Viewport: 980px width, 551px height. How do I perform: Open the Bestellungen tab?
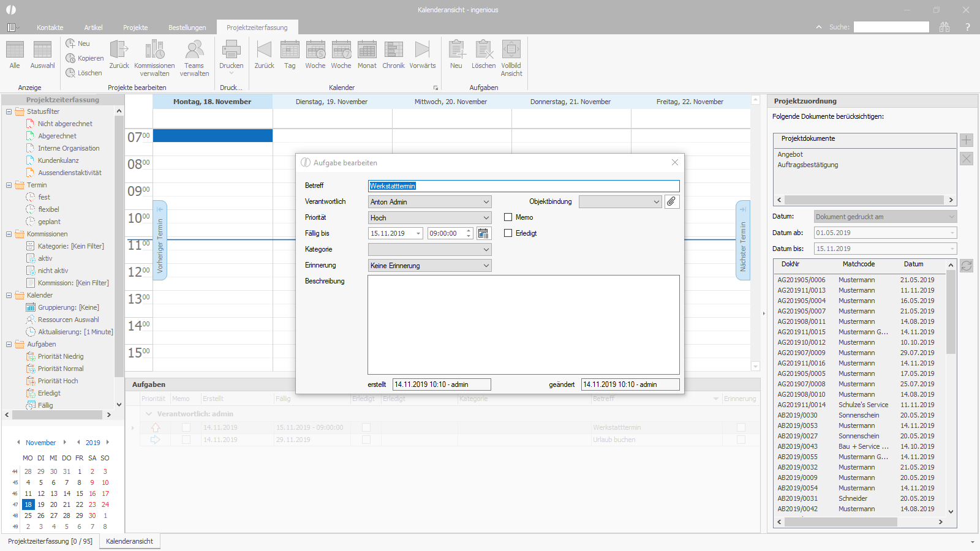187,28
